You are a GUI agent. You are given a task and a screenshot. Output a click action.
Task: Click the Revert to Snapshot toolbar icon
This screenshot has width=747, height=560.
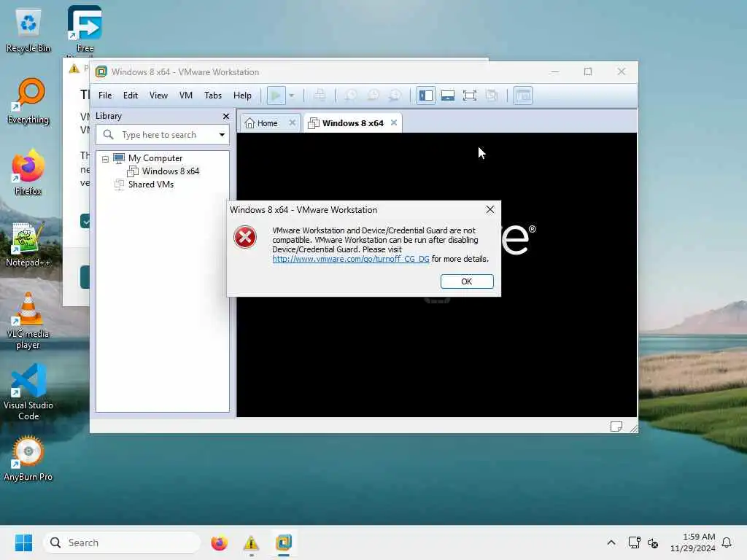tap(373, 96)
